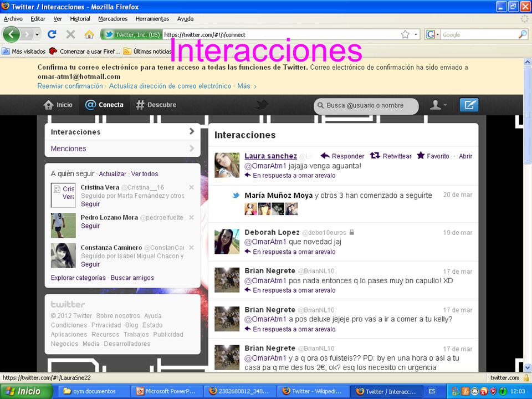The width and height of the screenshot is (532, 399).
Task: Open Constanza Caminero avatar thumbnail
Action: tap(63, 255)
